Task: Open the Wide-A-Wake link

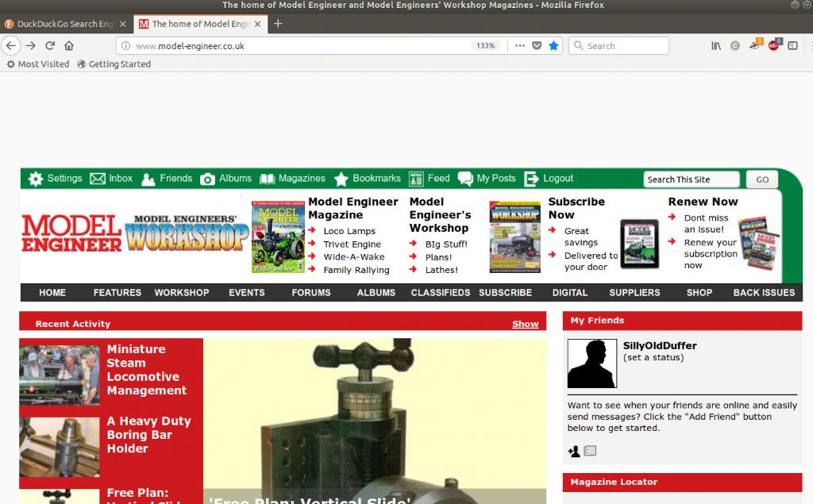Action: click(x=354, y=256)
